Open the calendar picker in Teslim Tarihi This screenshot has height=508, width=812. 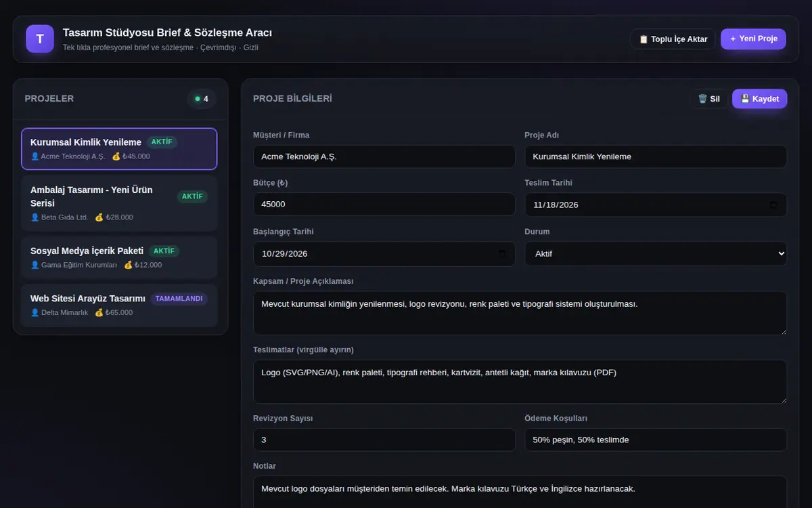pos(773,205)
